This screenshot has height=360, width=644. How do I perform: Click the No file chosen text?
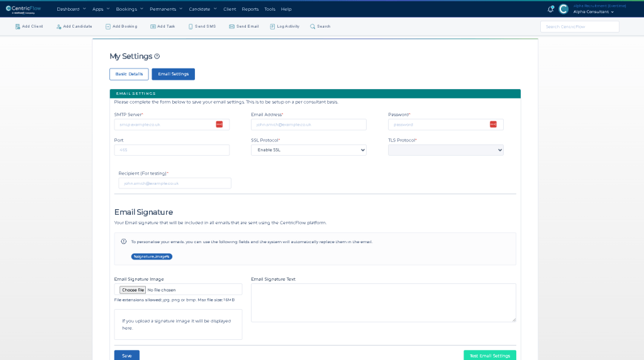162,290
